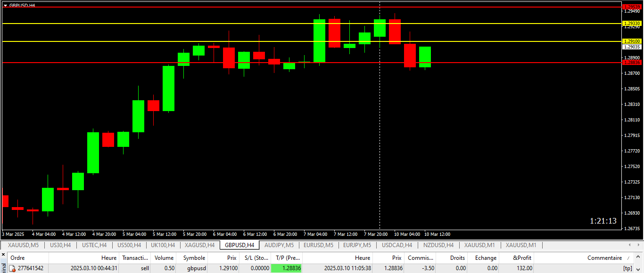644x273 pixels.
Task: Select the yellow 1.29100 price axis label
Action: (632, 41)
